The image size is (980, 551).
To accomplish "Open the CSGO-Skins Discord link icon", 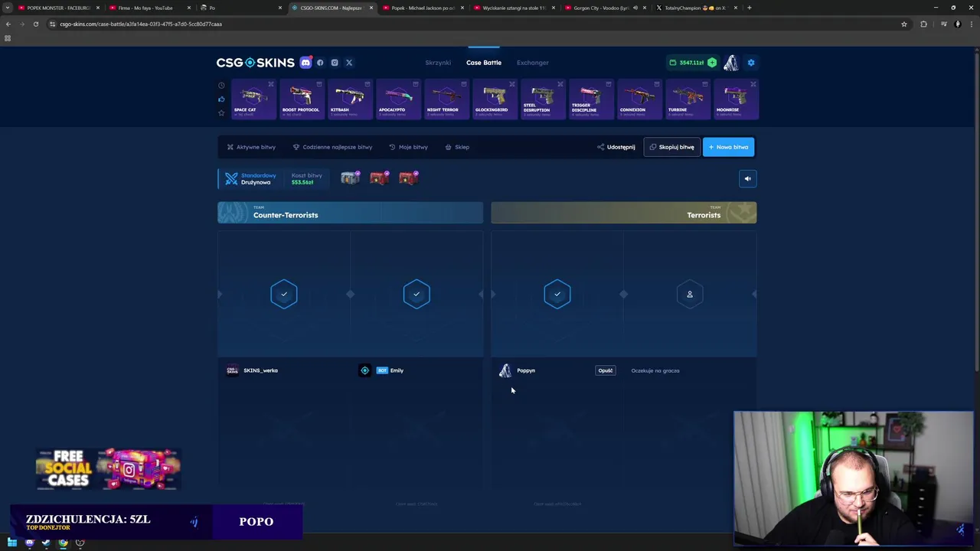I will [305, 63].
